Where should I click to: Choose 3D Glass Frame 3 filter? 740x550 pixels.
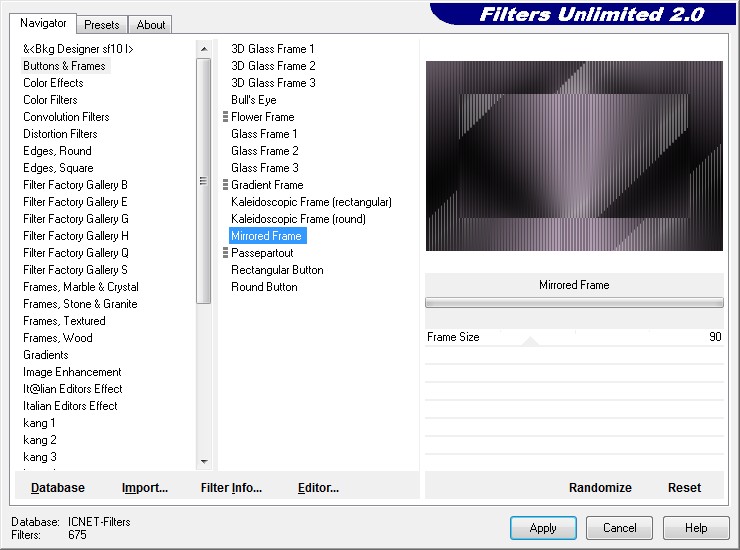pyautogui.click(x=273, y=83)
